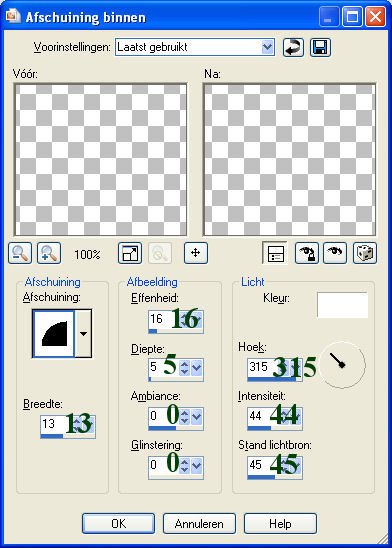Open the Afschuining bevel shape dropdown arrow
Viewport: 392px width, 548px height.
[x=84, y=334]
